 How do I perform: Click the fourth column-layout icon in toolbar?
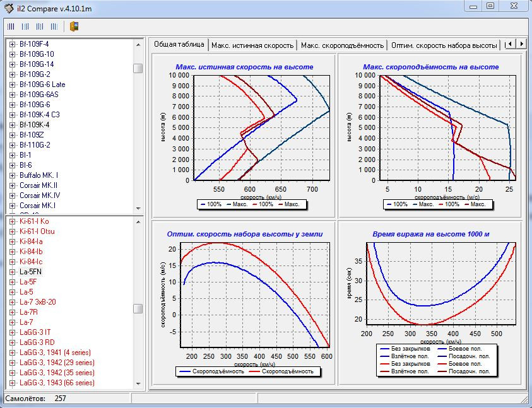[54, 27]
